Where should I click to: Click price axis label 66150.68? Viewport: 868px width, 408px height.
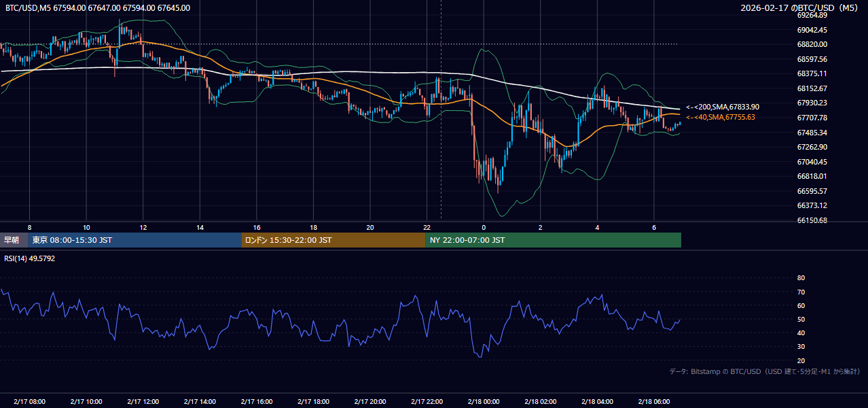pos(812,220)
